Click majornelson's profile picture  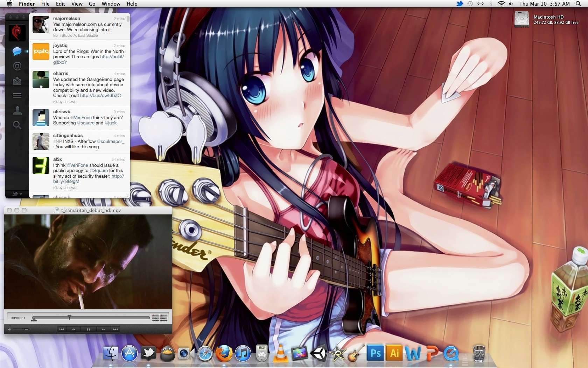pos(41,25)
